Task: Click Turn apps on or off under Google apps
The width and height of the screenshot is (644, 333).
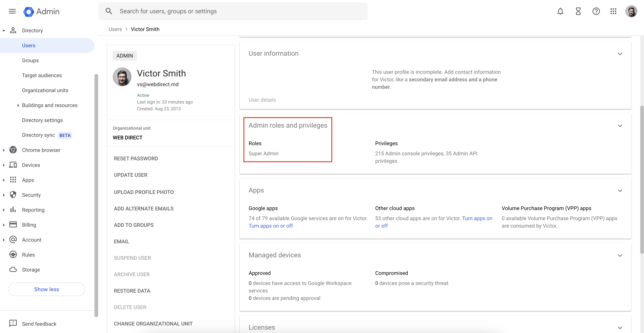Action: coord(270,226)
